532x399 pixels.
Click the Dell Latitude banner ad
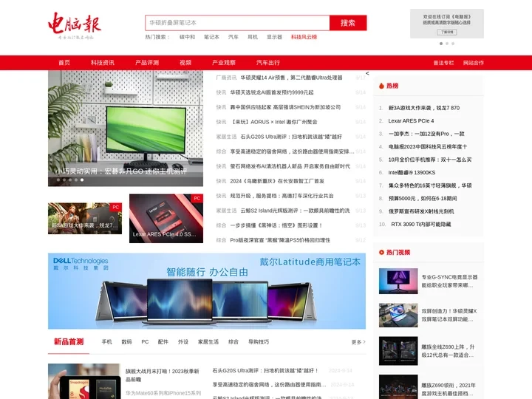(x=207, y=291)
